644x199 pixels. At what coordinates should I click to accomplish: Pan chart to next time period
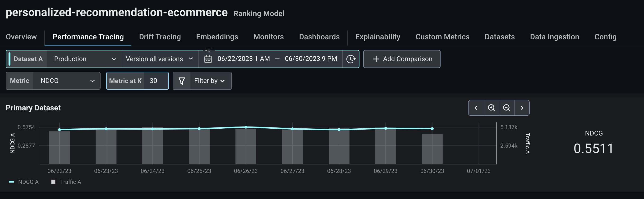[x=522, y=108]
